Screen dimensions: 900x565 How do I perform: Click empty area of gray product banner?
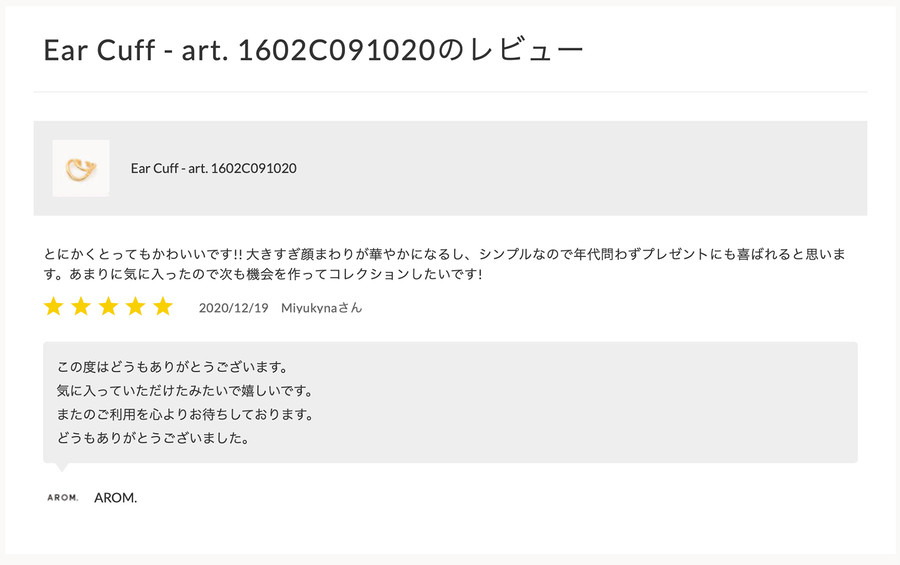(x=574, y=168)
